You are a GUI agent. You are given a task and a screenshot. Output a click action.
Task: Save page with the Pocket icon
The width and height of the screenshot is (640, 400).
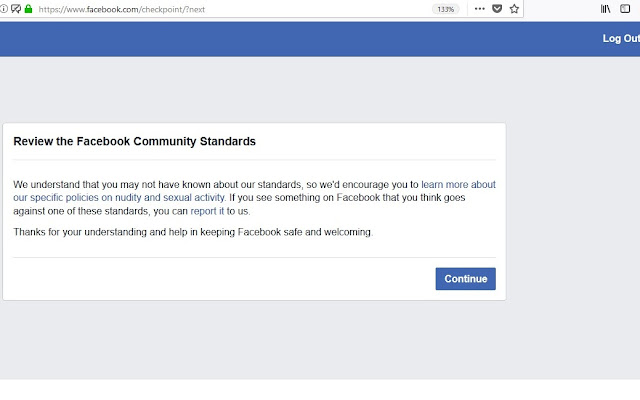[497, 9]
